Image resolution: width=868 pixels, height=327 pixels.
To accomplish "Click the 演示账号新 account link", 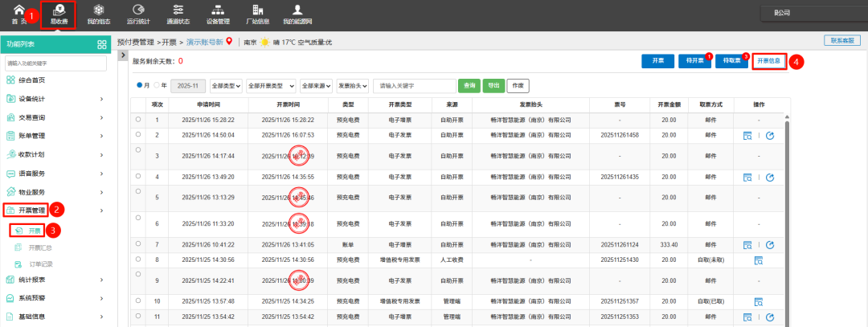I will coord(204,42).
